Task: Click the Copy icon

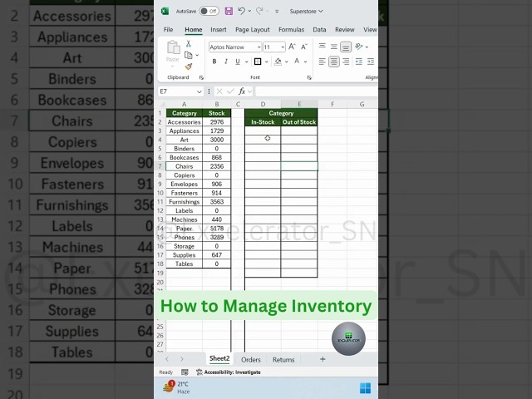Action: click(x=189, y=55)
